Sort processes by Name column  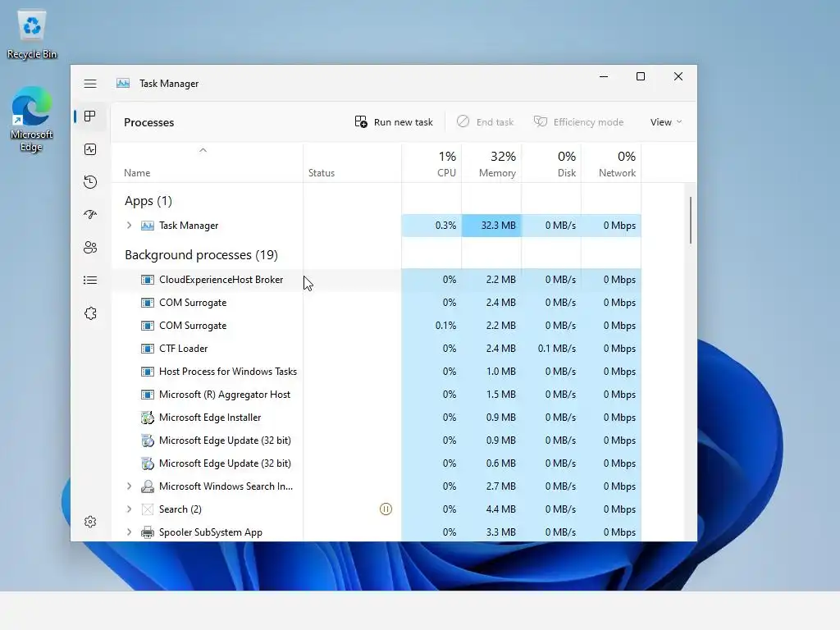208,163
